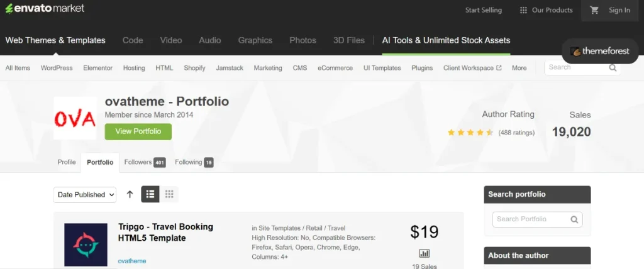Click the (488 ratings) text
Screen dimensions: 644x269
(x=516, y=133)
